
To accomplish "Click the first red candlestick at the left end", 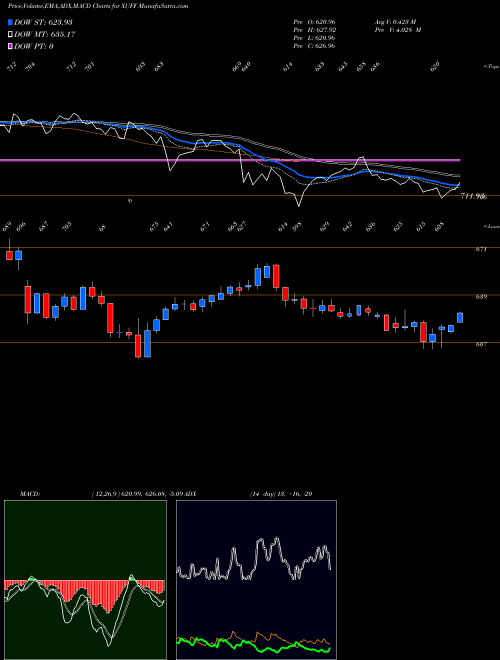I will [x=9, y=255].
